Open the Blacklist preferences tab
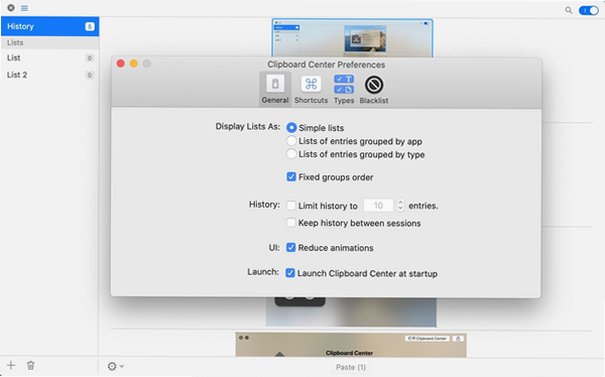This screenshot has width=605, height=377. point(373,89)
